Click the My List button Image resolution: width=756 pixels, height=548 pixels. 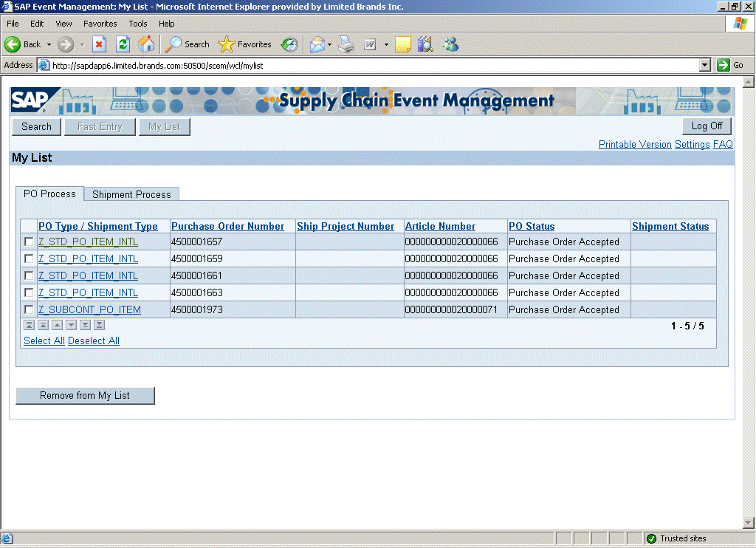pyautogui.click(x=165, y=127)
